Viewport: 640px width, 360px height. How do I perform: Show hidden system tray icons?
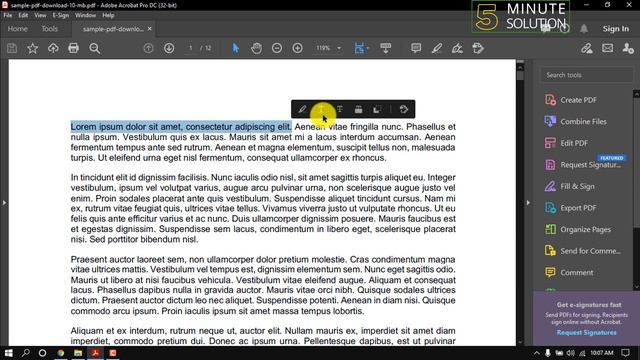537,353
